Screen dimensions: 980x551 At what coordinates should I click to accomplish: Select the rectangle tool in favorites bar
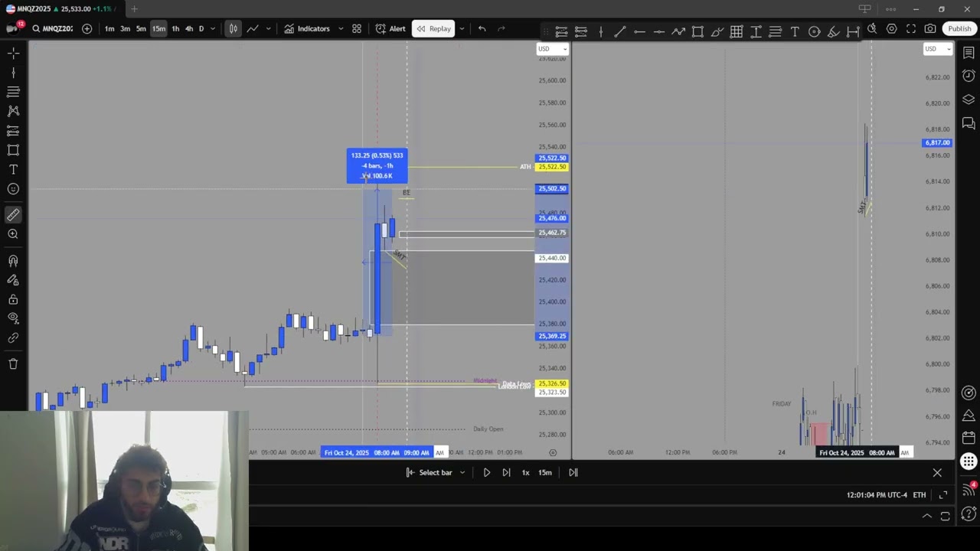(697, 31)
